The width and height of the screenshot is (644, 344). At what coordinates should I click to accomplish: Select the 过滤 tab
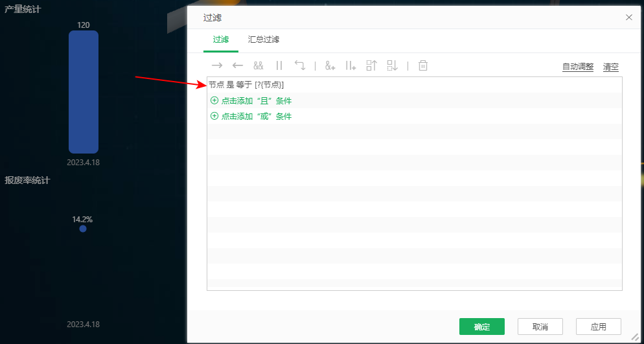coord(221,40)
